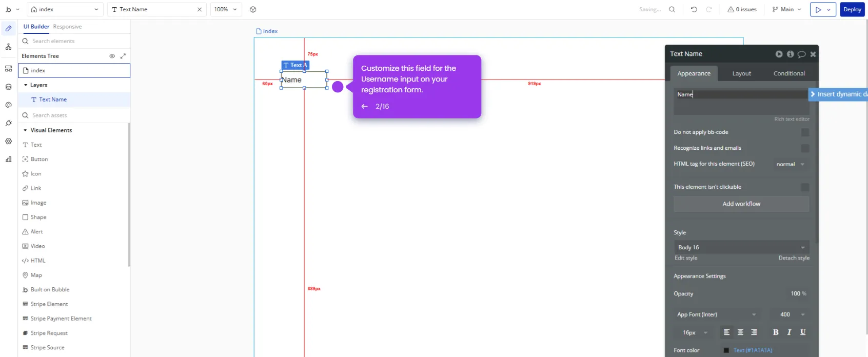Enable Do not apply bb-code checkbox
Screen dimensions: 868x357
(805, 132)
